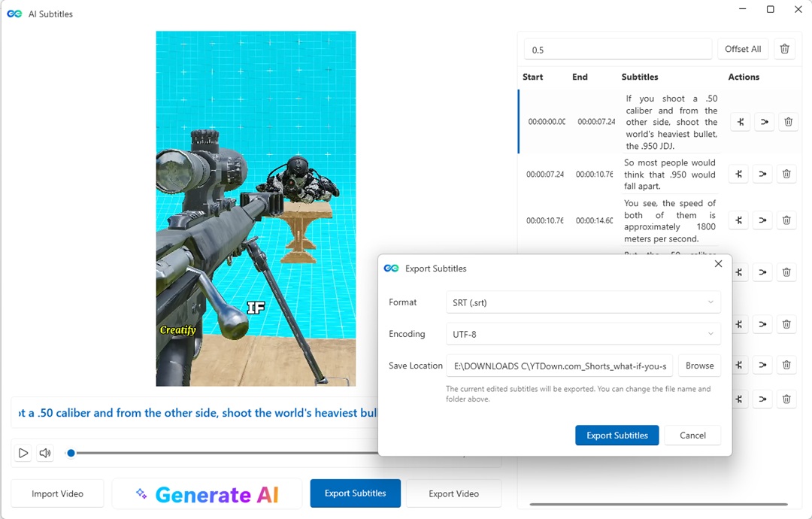Image resolution: width=812 pixels, height=519 pixels.
Task: Click the Offset All button
Action: tap(743, 49)
